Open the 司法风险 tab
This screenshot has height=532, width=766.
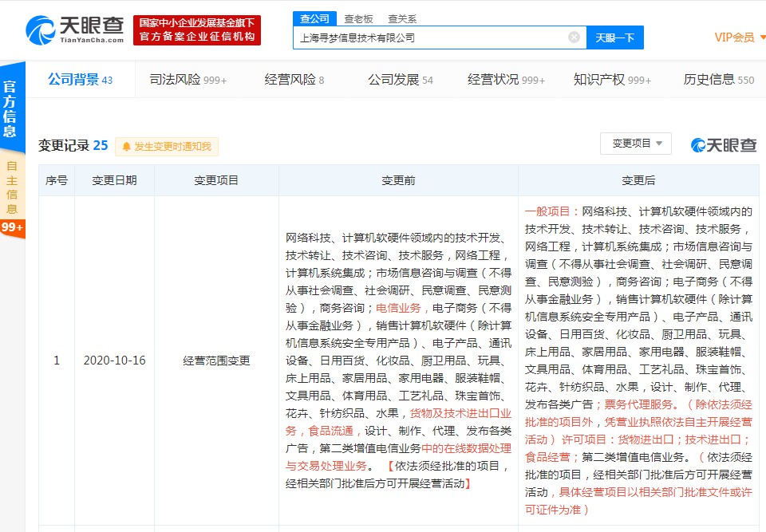188,80
